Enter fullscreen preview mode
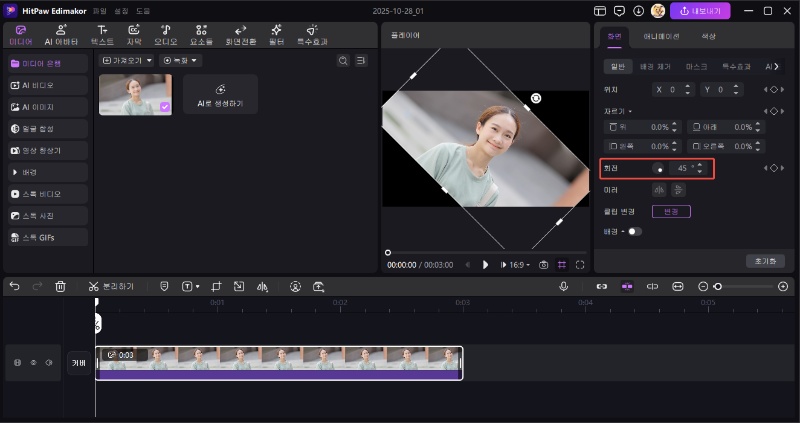The width and height of the screenshot is (800, 423). pos(580,265)
